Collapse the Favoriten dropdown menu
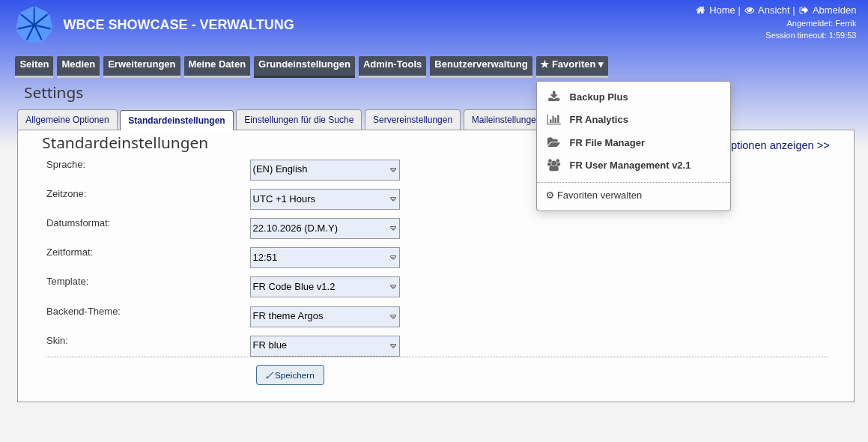Viewport: 868px width, 442px height. tap(572, 65)
